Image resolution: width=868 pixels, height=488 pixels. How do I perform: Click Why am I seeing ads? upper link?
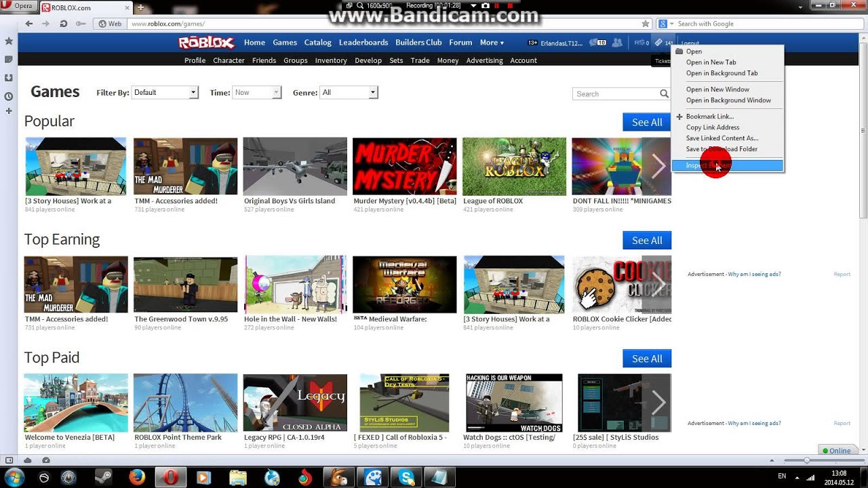click(x=754, y=274)
